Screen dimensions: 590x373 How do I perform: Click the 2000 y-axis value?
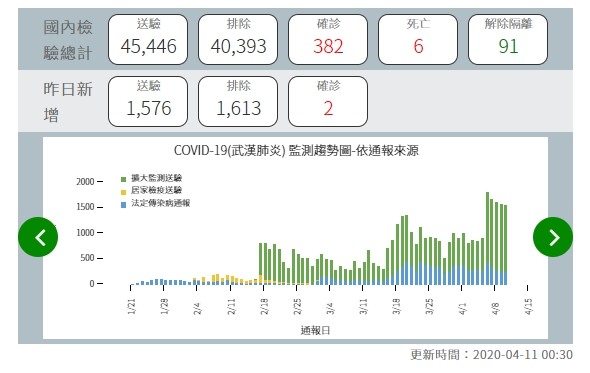(x=85, y=182)
